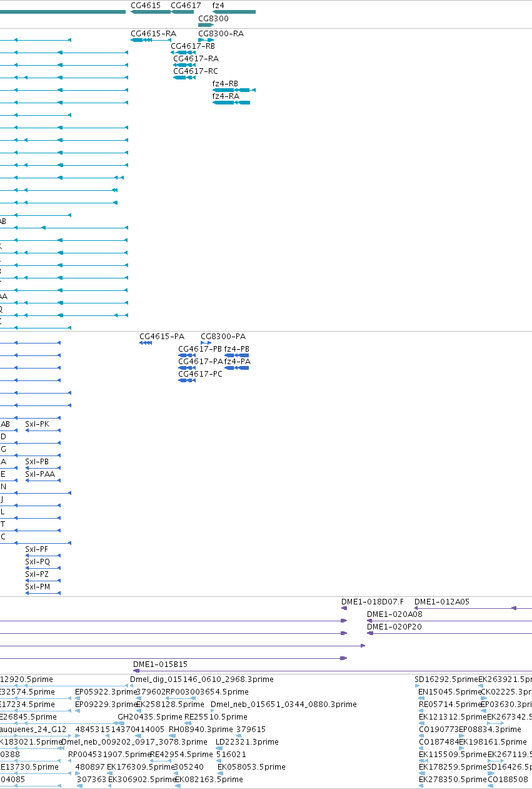The width and height of the screenshot is (532, 789).
Task: Pick the 307363 EST label
Action: click(x=91, y=780)
